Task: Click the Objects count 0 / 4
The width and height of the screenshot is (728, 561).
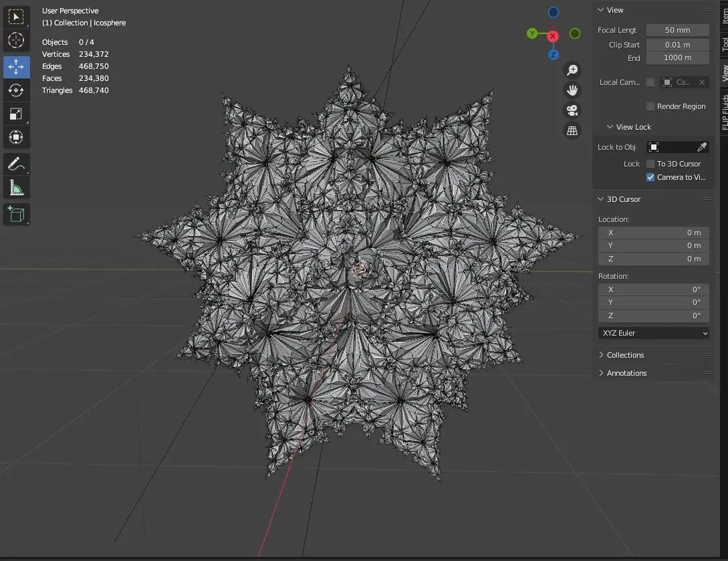Action: point(86,42)
